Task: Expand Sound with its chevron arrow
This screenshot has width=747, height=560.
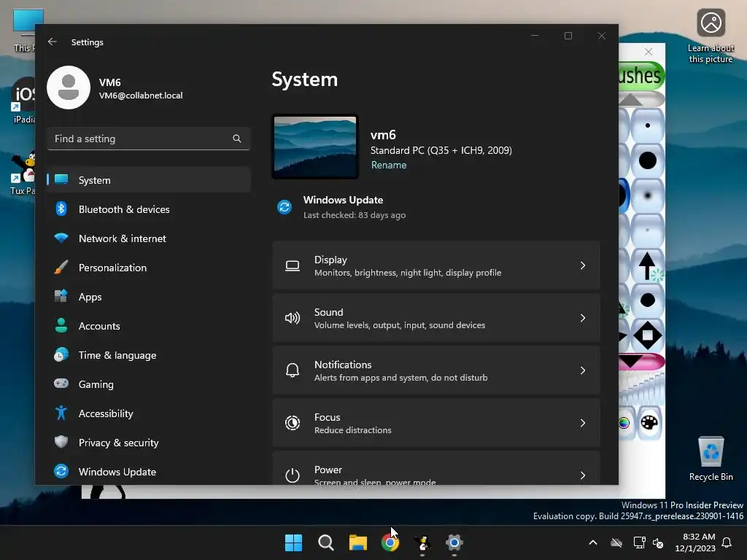Action: 583,318
